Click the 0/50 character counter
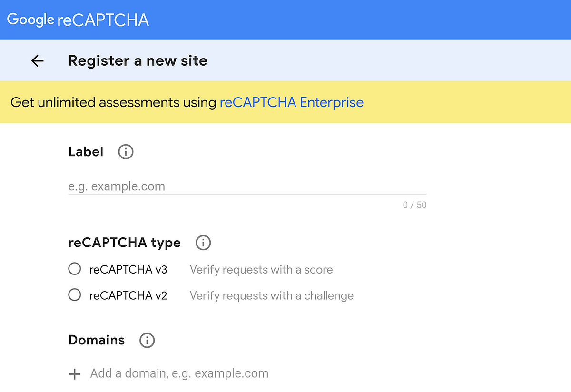 pos(414,205)
